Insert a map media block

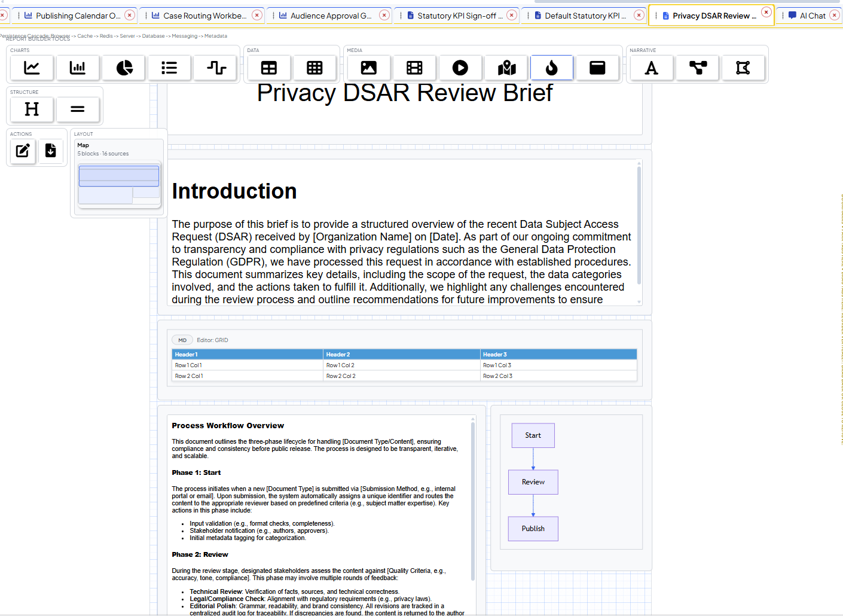pos(506,68)
